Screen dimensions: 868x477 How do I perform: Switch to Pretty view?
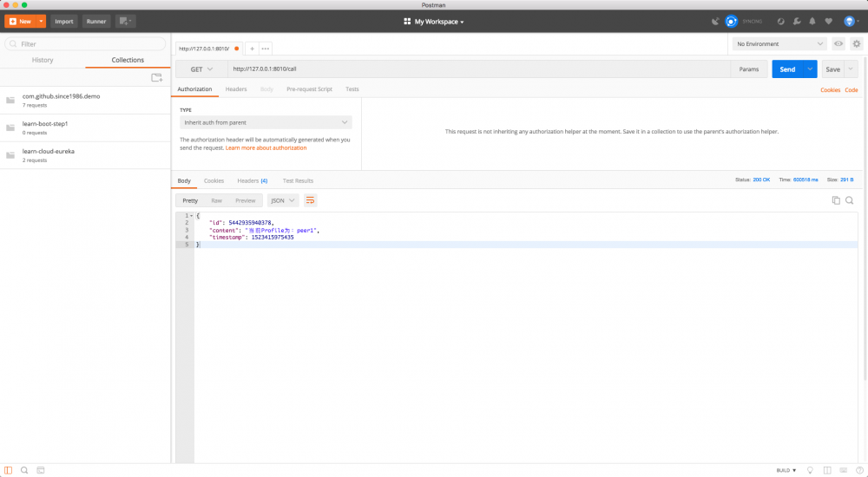(x=190, y=200)
